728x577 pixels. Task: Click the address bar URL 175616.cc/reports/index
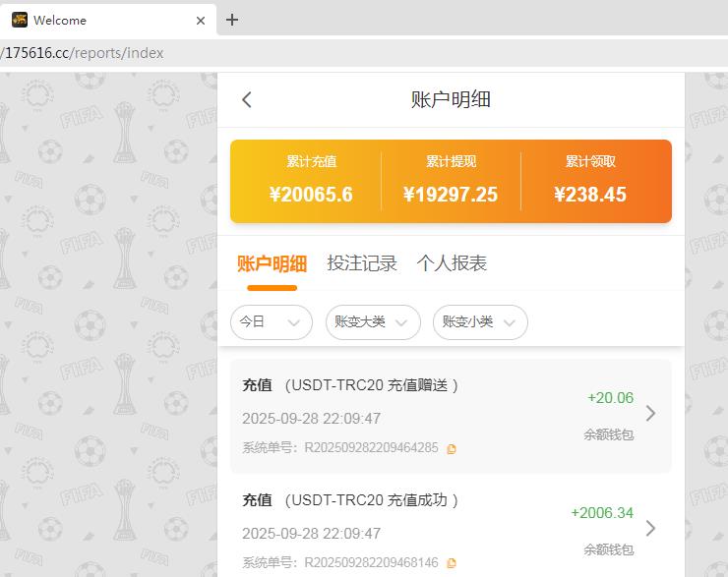(83, 53)
